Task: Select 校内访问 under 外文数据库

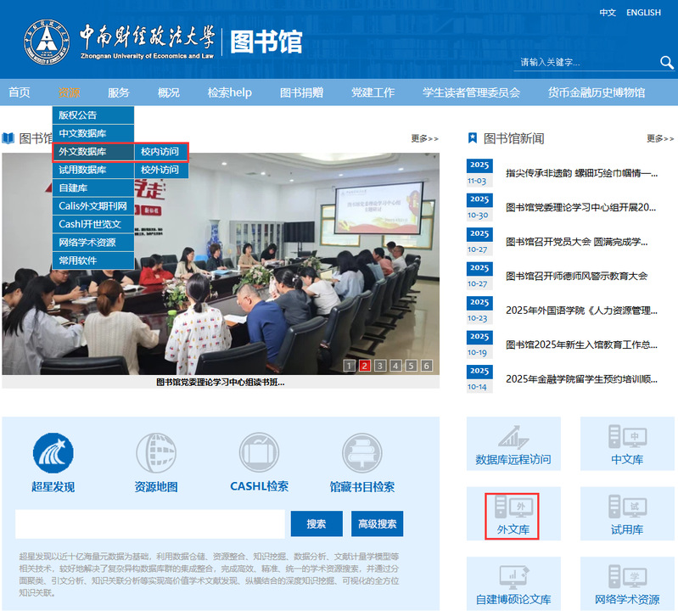Action: 160,152
